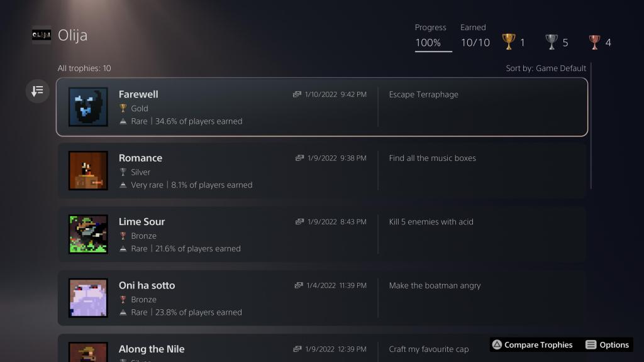Click the Oni ha sotto trophy image
The image size is (644, 362).
click(88, 298)
